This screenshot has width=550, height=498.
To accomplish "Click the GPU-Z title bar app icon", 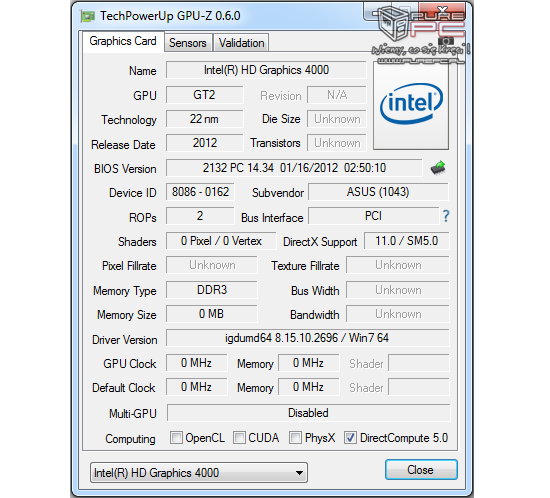I will [88, 16].
